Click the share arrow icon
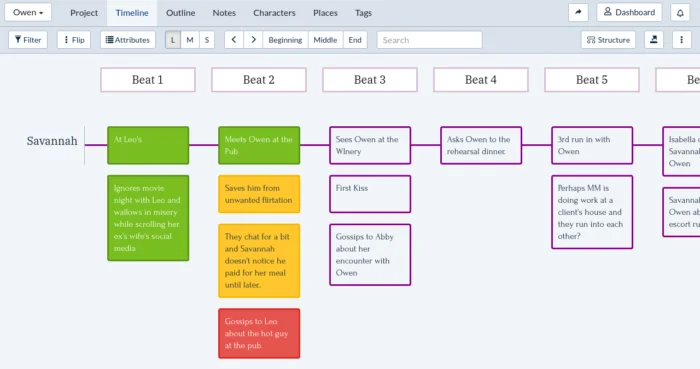Screen dimensions: 700x369 point(578,12)
